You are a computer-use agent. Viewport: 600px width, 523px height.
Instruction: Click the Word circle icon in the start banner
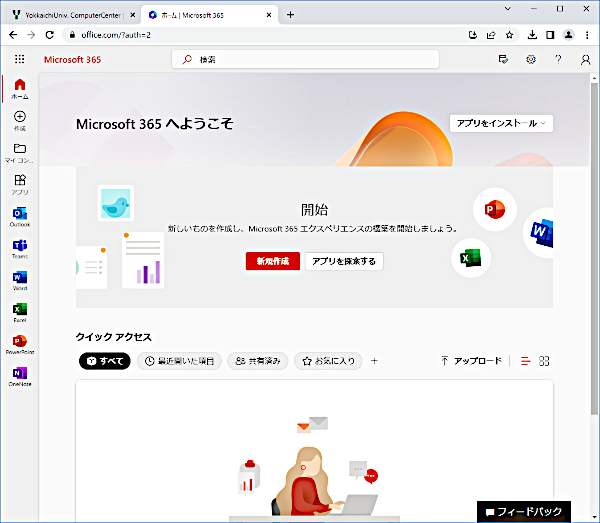[538, 232]
